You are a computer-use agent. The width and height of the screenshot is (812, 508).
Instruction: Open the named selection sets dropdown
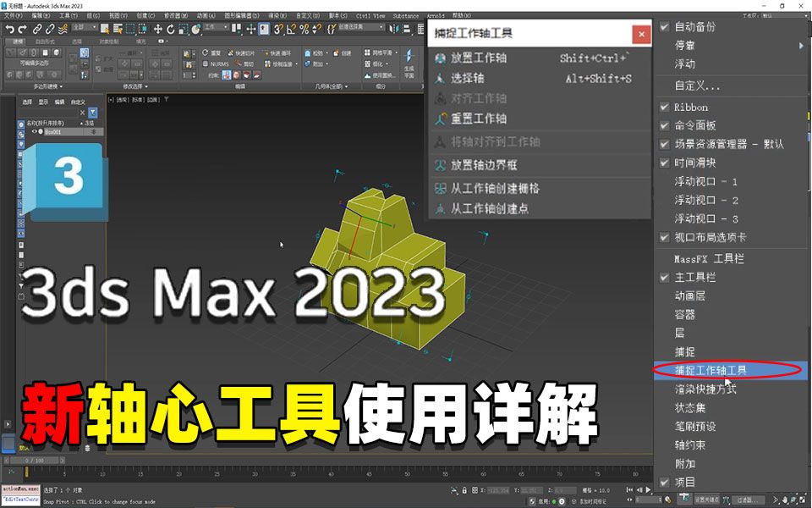361,27
